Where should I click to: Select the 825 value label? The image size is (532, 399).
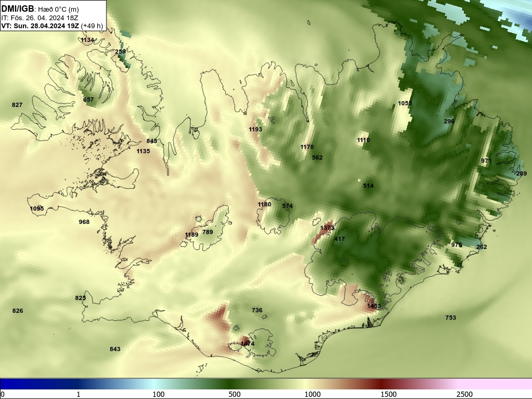coord(80,298)
